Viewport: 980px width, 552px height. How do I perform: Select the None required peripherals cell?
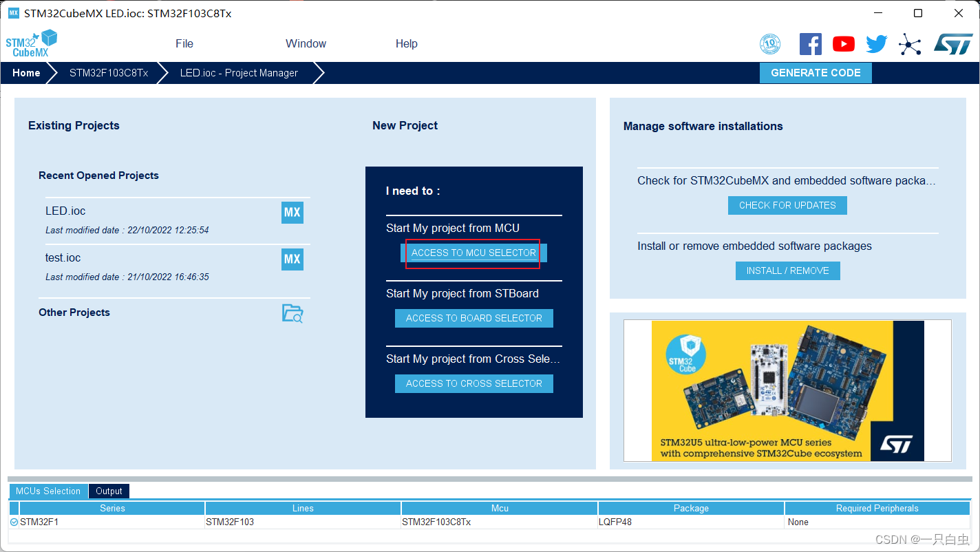pyautogui.click(x=877, y=522)
